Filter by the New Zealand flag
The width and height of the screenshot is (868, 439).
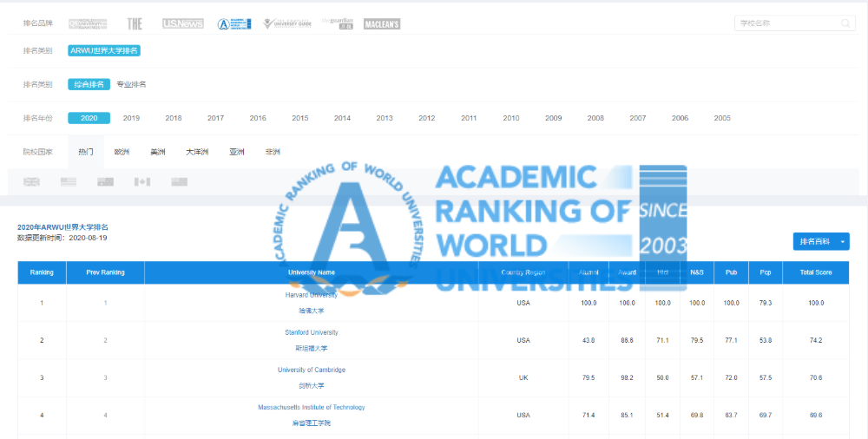pos(180,181)
